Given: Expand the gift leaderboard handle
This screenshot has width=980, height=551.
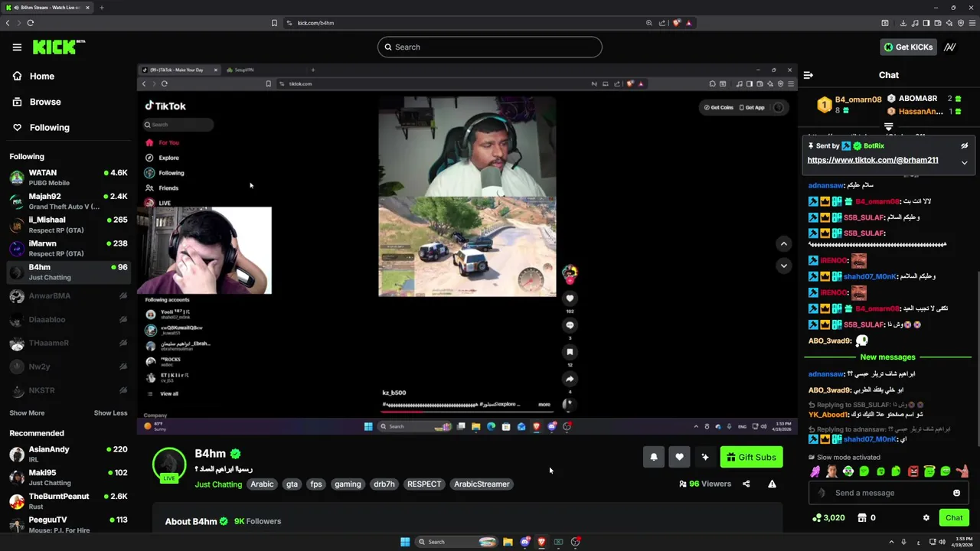Looking at the screenshot, I should (x=889, y=126).
